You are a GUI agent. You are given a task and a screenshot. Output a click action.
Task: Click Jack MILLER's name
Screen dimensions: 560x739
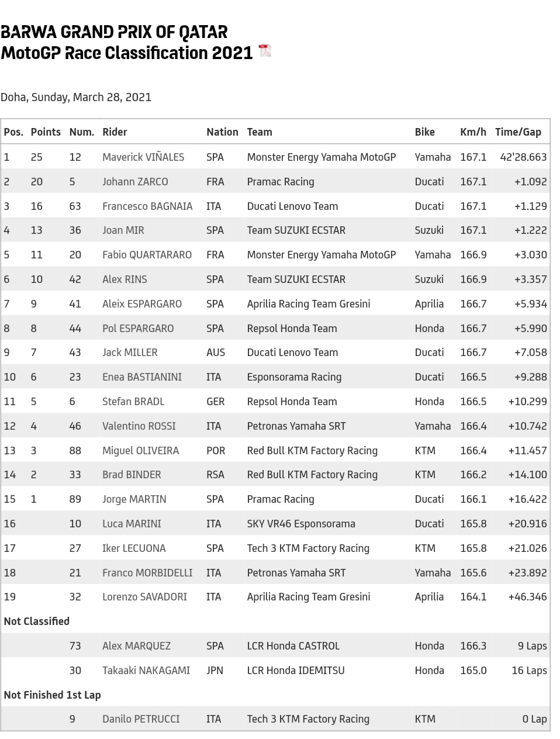(x=130, y=353)
